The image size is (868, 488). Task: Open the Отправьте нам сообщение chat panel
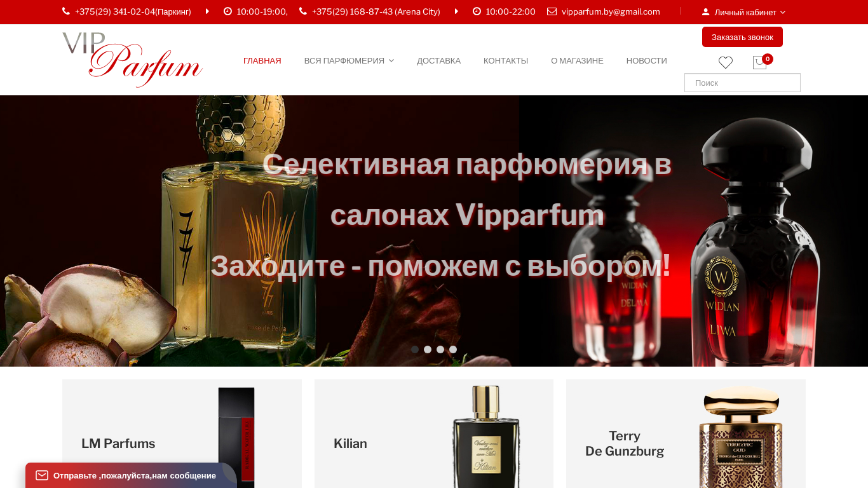pos(131,475)
